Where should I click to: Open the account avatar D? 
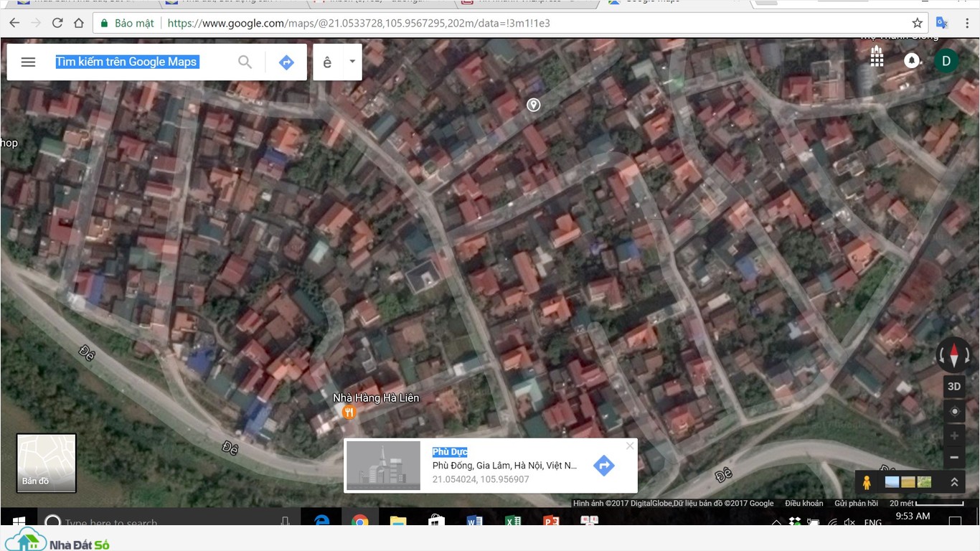click(x=946, y=60)
